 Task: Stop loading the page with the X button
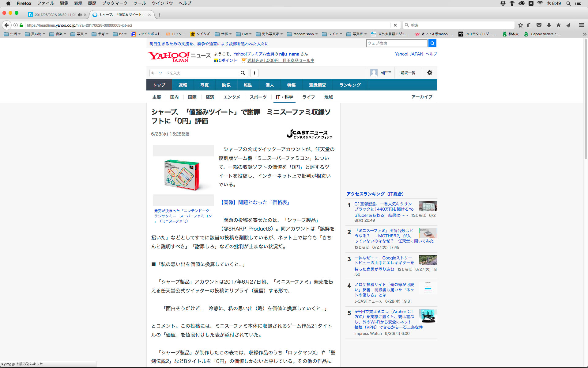pos(395,25)
